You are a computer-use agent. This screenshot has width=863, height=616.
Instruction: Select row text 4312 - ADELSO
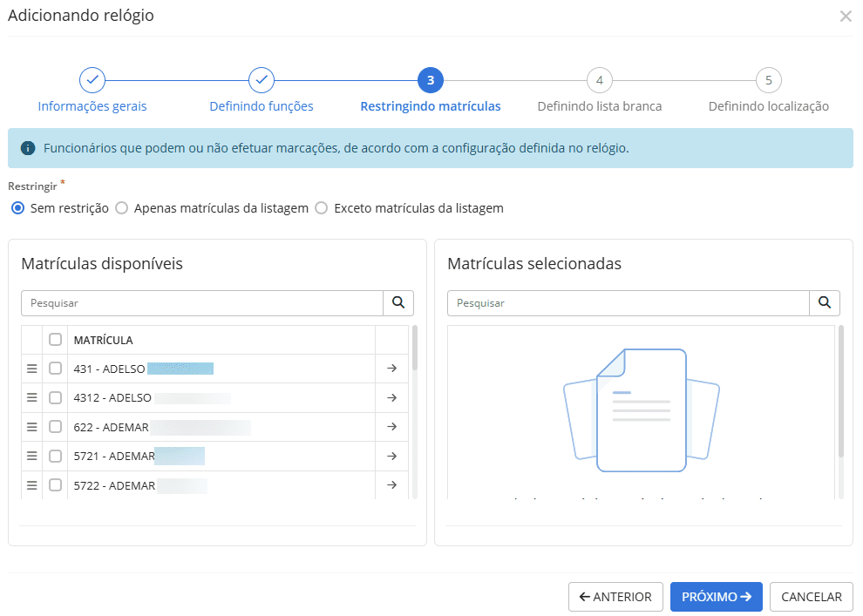point(112,397)
